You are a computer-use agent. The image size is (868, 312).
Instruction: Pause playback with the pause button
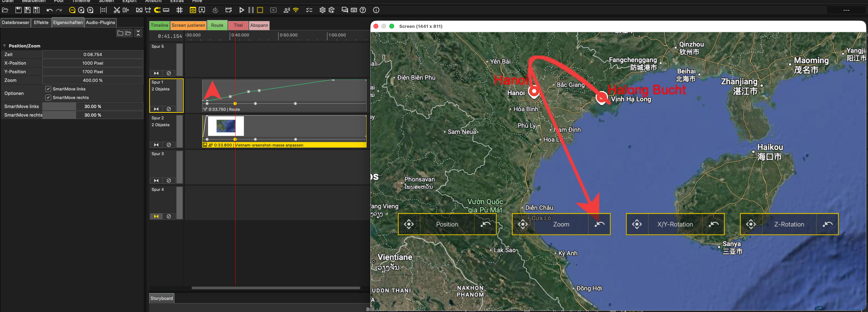[x=251, y=10]
